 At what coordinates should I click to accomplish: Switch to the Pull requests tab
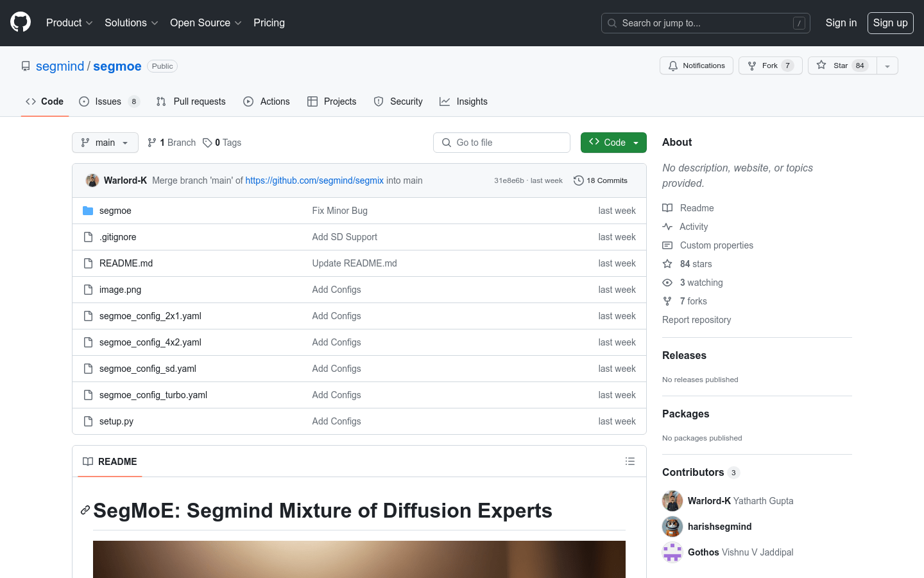191,101
